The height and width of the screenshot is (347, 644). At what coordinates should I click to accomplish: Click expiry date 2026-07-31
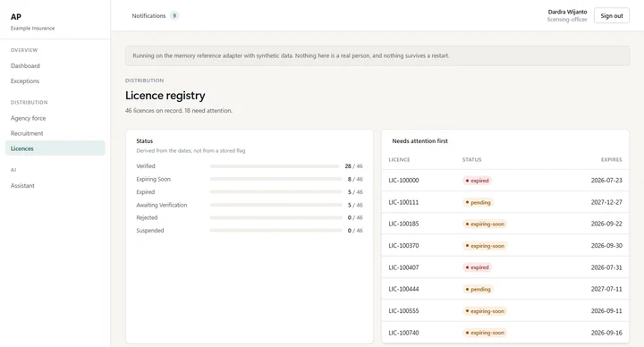[606, 267]
